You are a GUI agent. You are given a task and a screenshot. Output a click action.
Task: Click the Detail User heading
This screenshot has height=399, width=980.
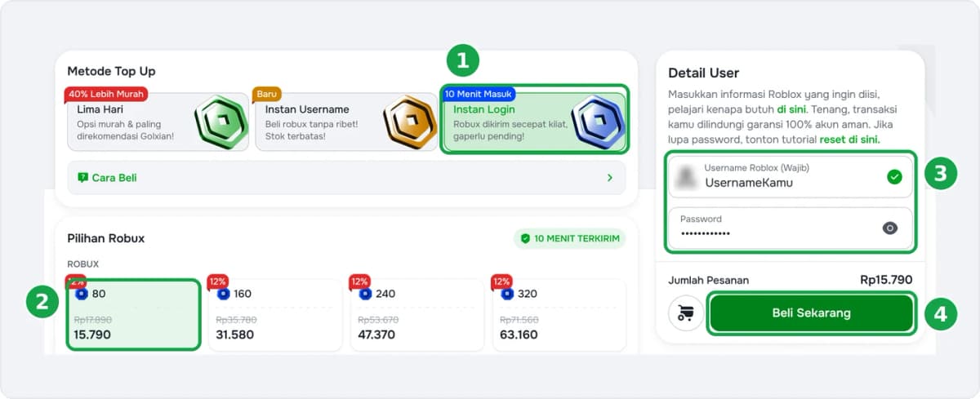[x=703, y=73]
